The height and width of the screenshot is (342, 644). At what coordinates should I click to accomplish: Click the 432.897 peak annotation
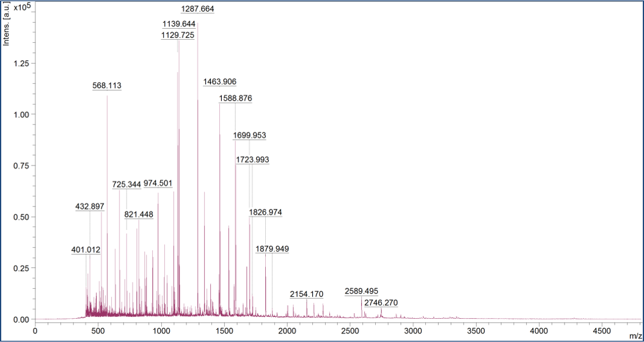pyautogui.click(x=90, y=207)
